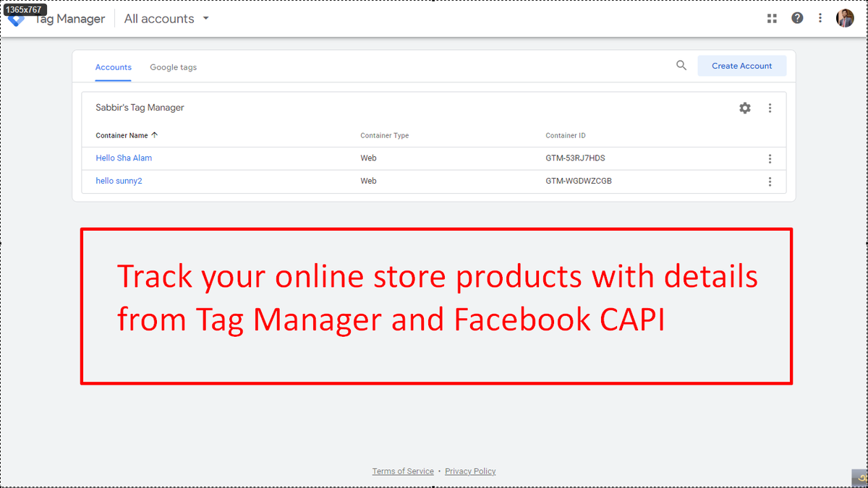The image size is (868, 488).
Task: Sort by Container Name column header
Action: point(127,135)
